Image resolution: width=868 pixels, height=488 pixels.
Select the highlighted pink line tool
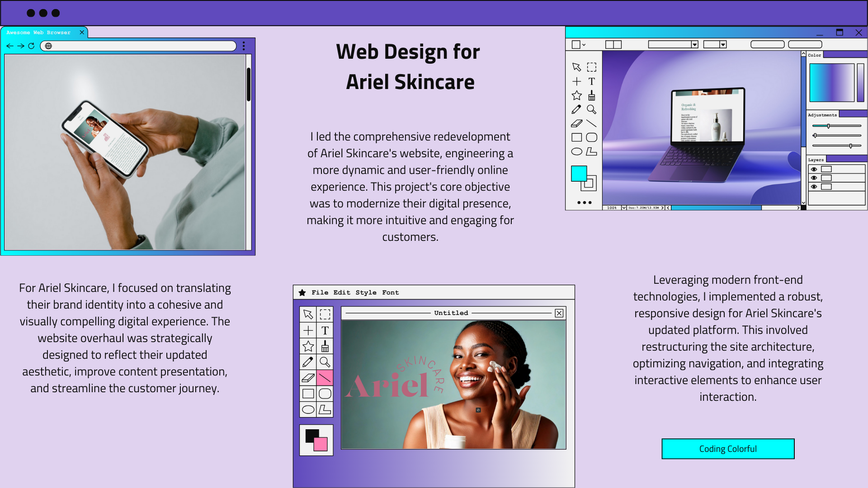[x=325, y=378]
